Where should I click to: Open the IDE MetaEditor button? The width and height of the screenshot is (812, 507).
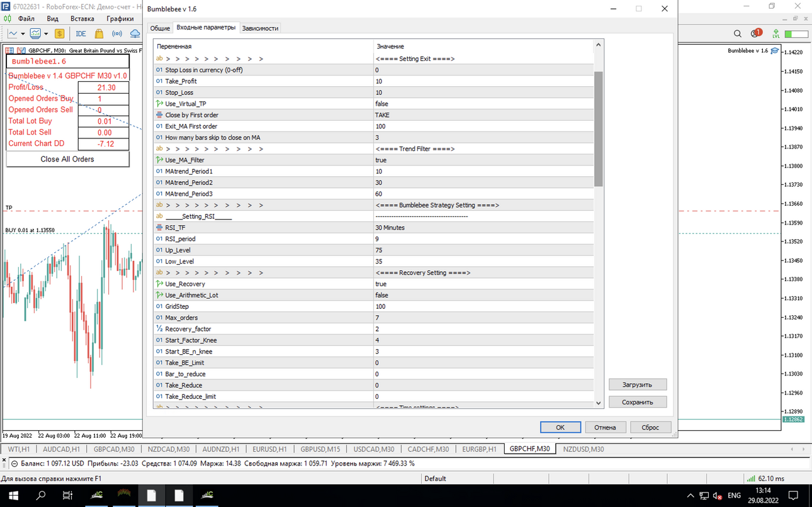[x=81, y=33]
